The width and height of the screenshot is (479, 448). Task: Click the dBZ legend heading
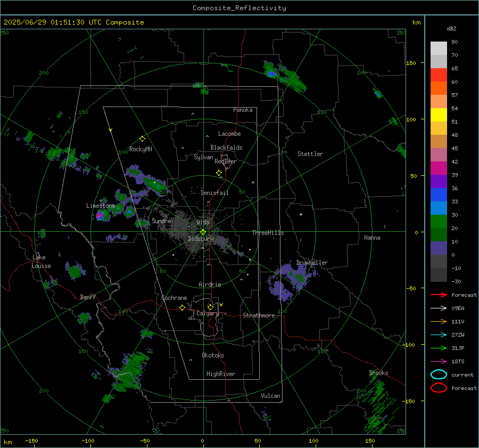451,29
